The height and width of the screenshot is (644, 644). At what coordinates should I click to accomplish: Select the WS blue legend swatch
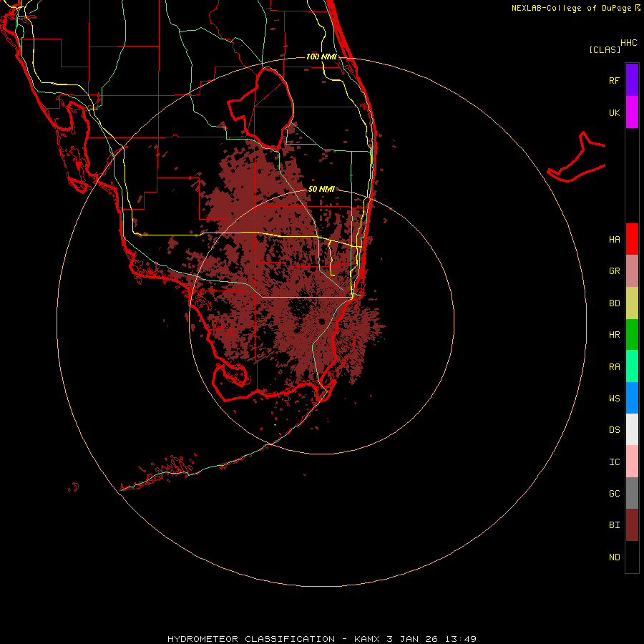point(632,398)
